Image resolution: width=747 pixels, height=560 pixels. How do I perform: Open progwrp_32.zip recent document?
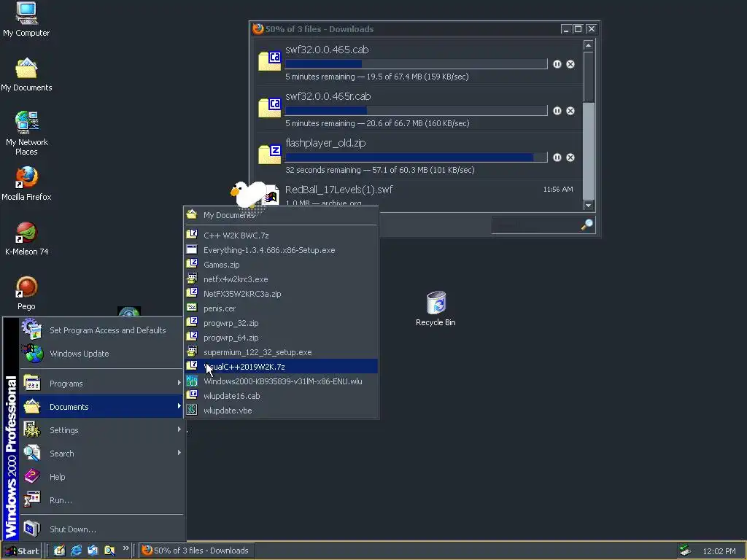coord(281,323)
